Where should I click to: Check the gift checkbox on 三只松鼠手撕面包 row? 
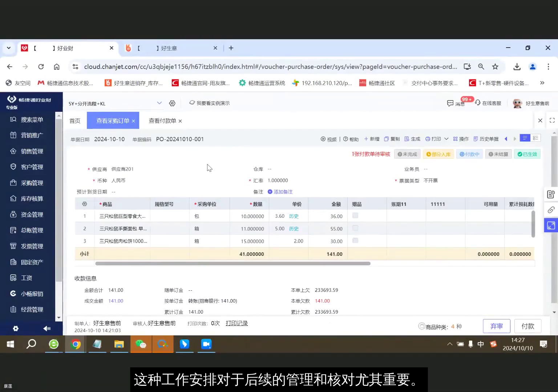click(355, 228)
